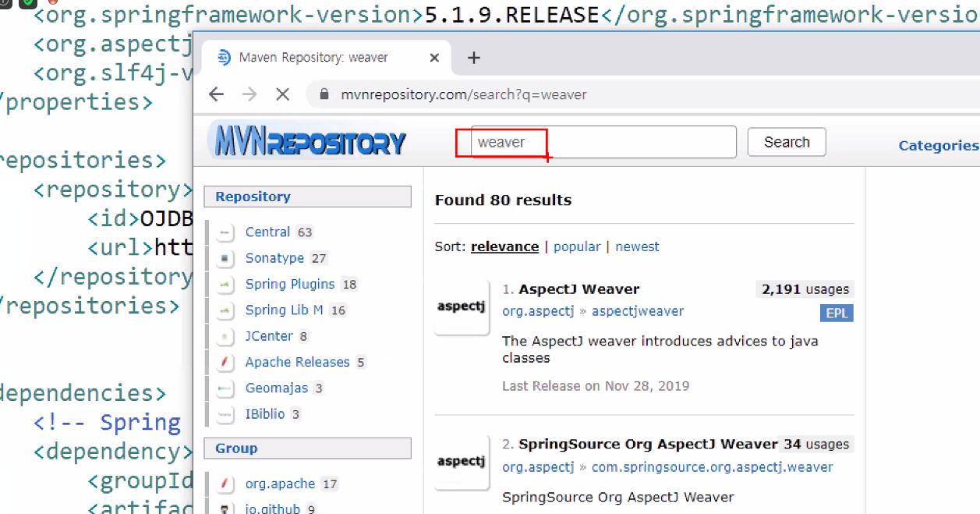Click the Spring Lib M icon
Image resolution: width=980 pixels, height=514 pixels.
tap(225, 310)
